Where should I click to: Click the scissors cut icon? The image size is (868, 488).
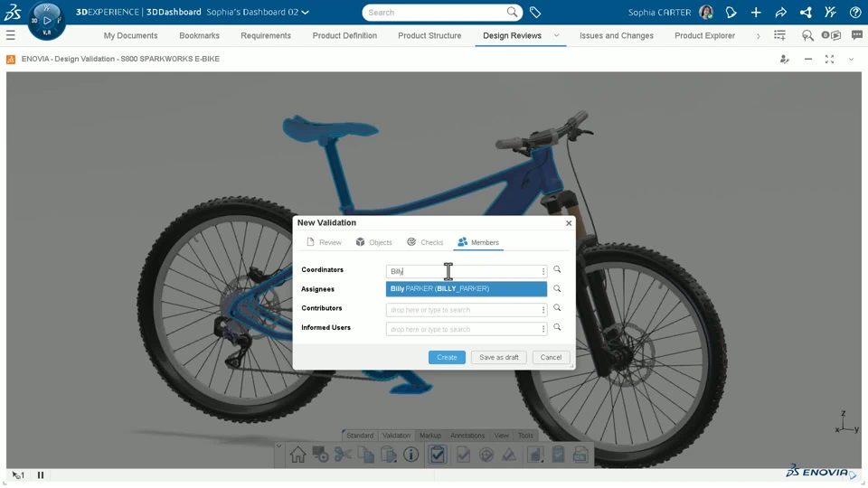pos(344,455)
